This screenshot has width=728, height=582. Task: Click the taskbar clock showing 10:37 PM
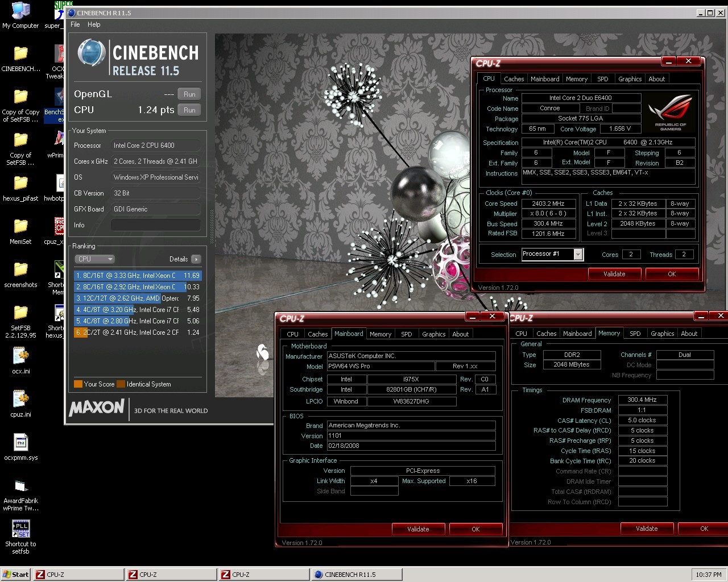(709, 575)
